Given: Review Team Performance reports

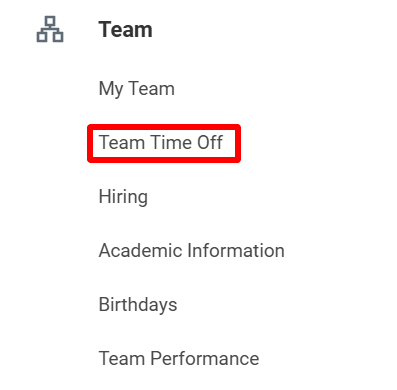Looking at the screenshot, I should (x=179, y=358).
